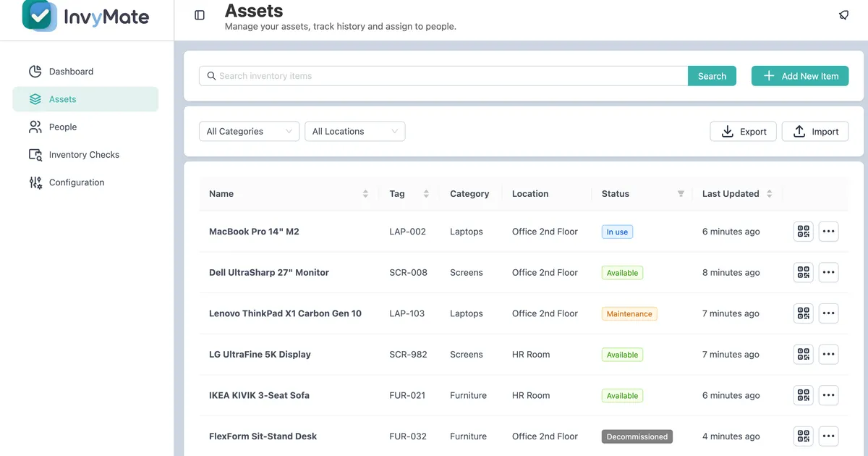868x456 pixels.
Task: Toggle sorting on the Tag column
Action: (x=426, y=194)
